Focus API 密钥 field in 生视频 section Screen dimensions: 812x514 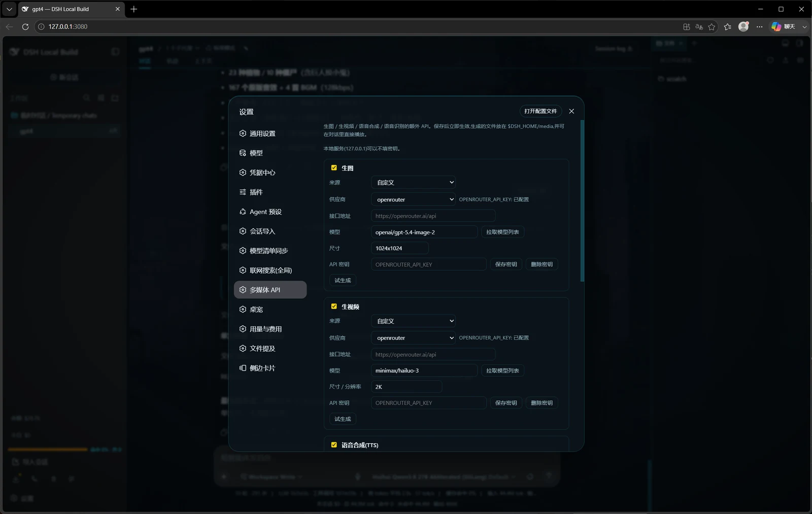[x=429, y=403]
